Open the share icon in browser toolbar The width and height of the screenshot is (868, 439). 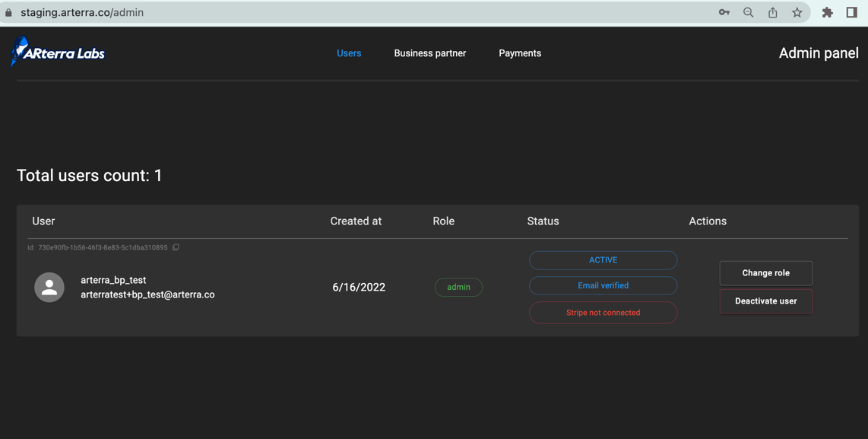click(772, 12)
